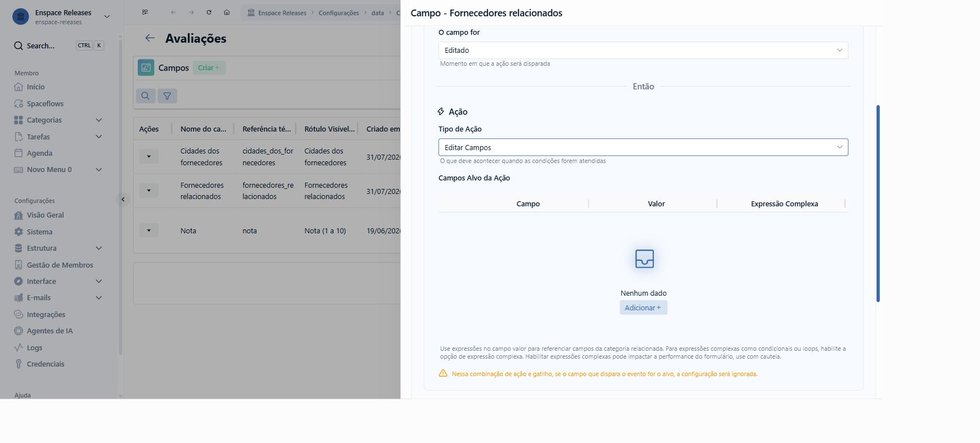980x443 pixels.
Task: Click the Expressão Complexa column header
Action: coord(784,204)
